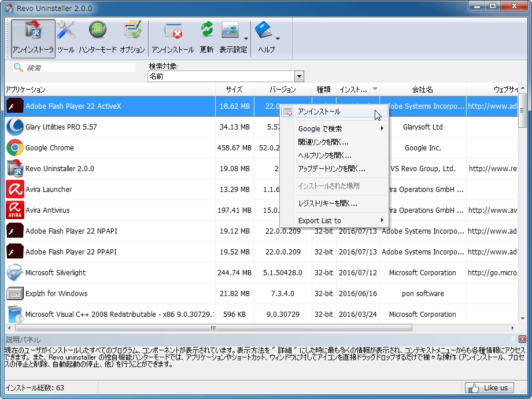This screenshot has height=399, width=532.
Task: Sort by the バージョン column header
Action: 283,90
